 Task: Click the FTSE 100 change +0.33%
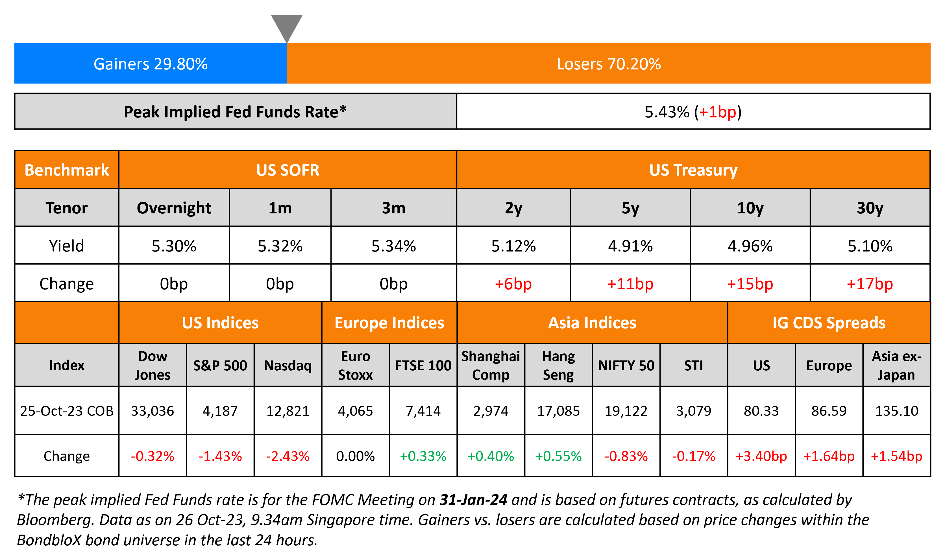[x=423, y=456]
